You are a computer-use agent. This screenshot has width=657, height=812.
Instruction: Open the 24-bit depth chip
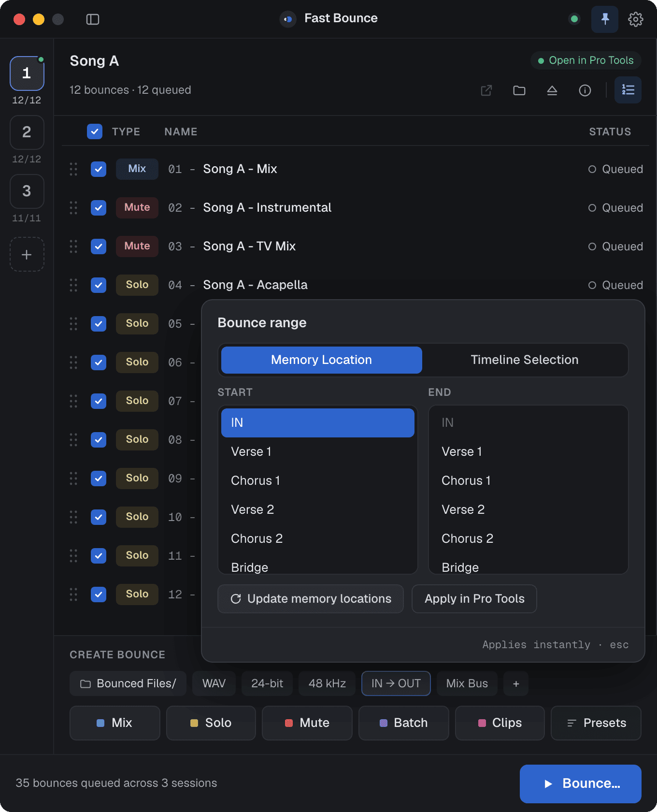pos(267,683)
